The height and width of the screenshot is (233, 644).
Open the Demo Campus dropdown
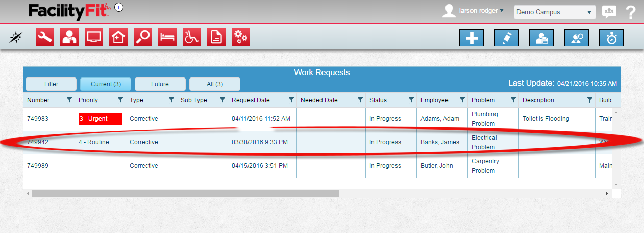[x=554, y=12]
